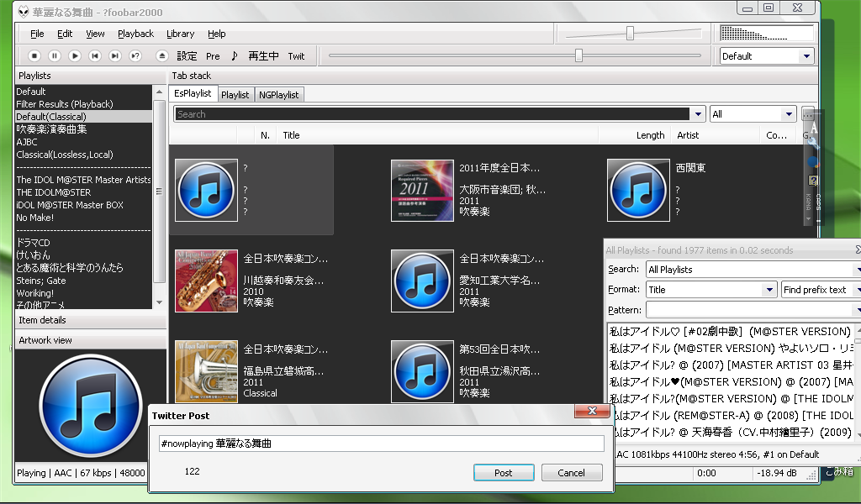
Task: Select the 川越奏和奏友会 saxophone album cover
Action: pyautogui.click(x=206, y=281)
